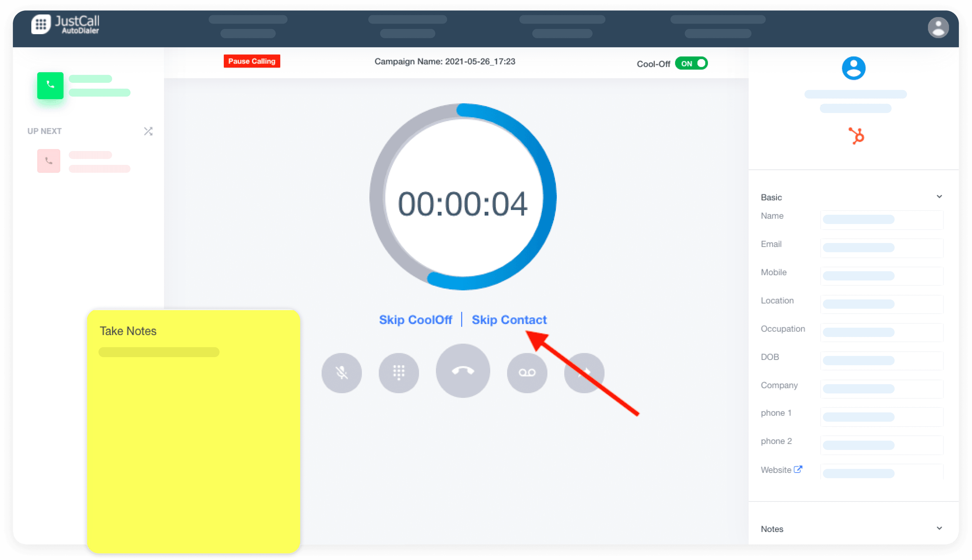Click the JustCall AutoDialer logo

click(65, 25)
